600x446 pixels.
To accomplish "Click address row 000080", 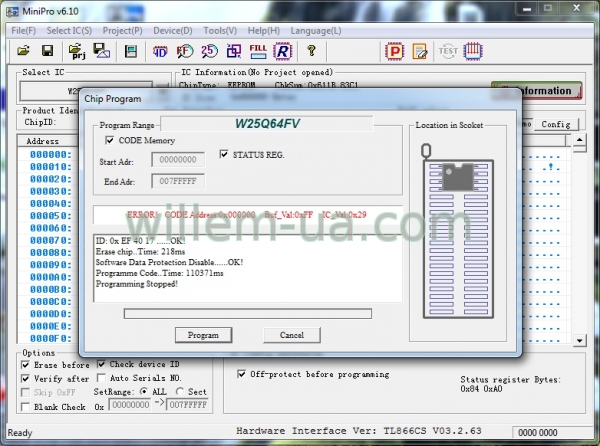I will 51,252.
